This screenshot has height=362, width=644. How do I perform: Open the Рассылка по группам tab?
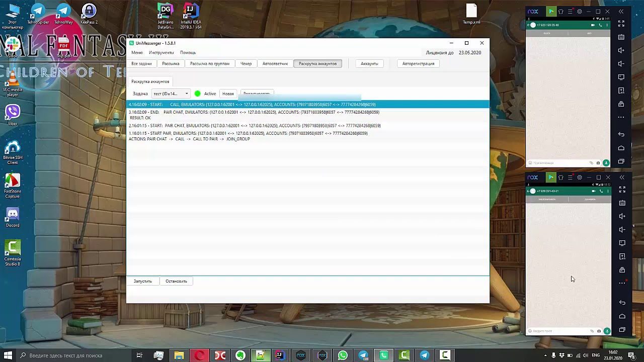[209, 63]
